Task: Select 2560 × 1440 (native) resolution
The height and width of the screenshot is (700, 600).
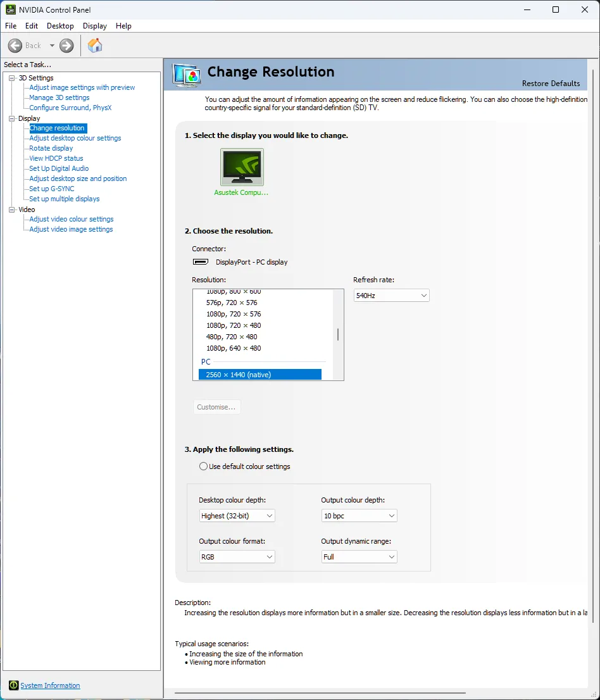Action: [x=259, y=375]
